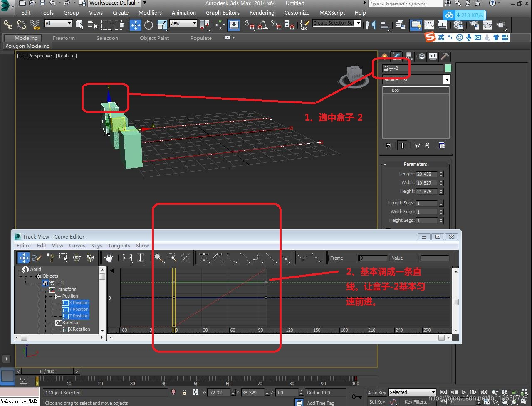Click Set Tangents to Auto icon
This screenshot has width=532, height=406.
click(204, 258)
